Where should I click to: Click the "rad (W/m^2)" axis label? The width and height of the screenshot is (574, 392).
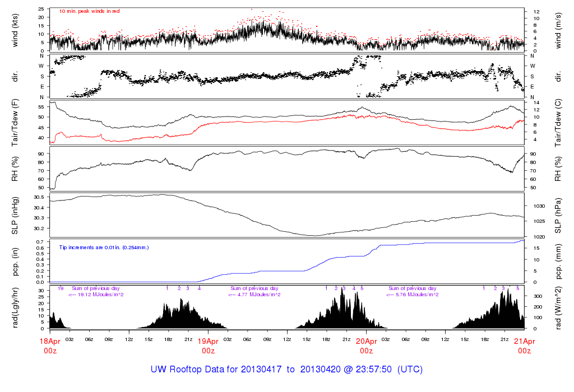point(558,308)
